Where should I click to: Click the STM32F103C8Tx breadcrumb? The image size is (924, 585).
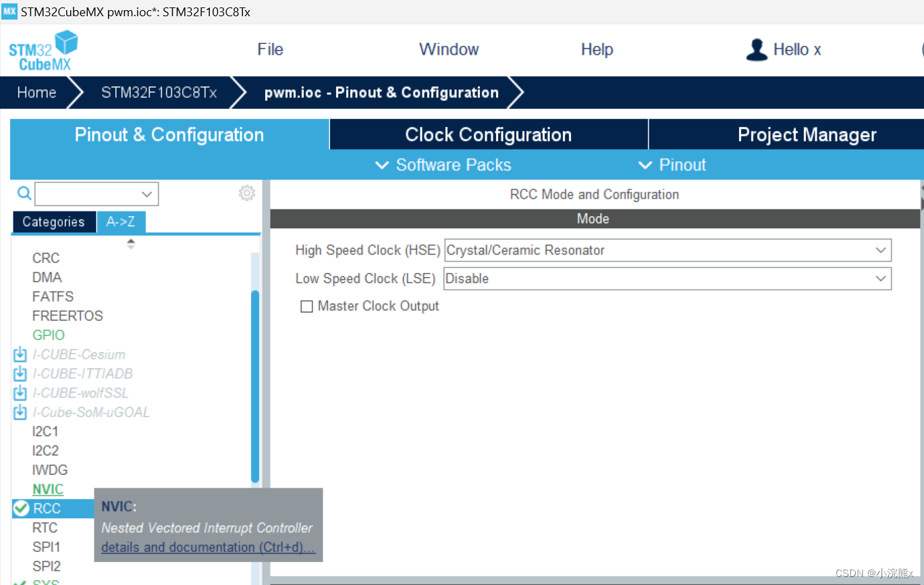pyautogui.click(x=159, y=93)
